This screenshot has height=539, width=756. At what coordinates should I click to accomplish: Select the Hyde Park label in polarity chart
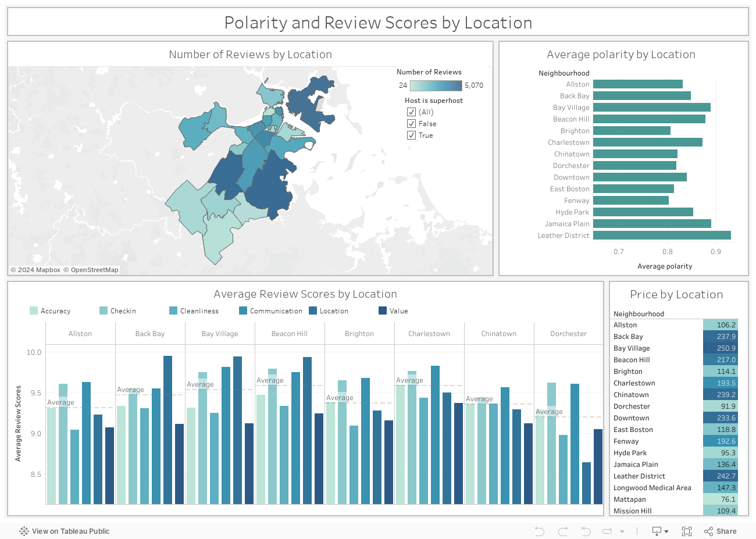click(x=572, y=212)
